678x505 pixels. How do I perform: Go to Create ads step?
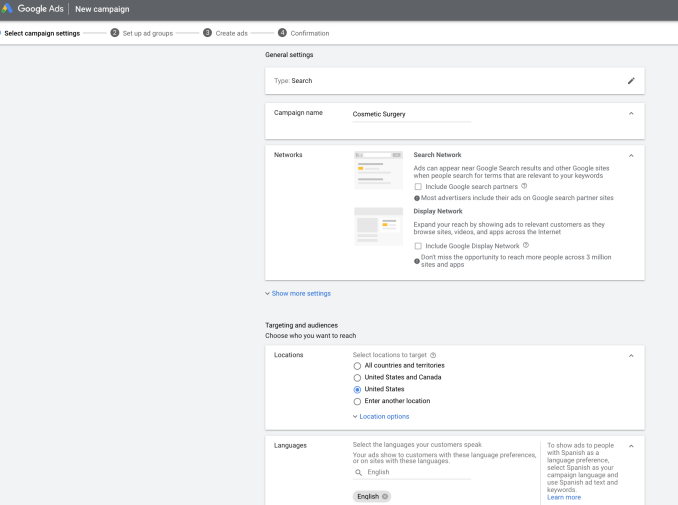[x=232, y=33]
